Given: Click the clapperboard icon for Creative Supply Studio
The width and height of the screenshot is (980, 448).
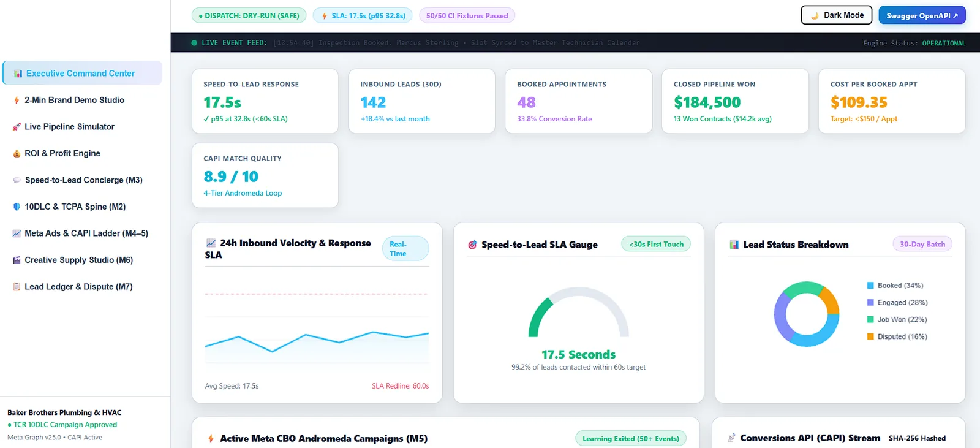Looking at the screenshot, I should [x=17, y=260].
